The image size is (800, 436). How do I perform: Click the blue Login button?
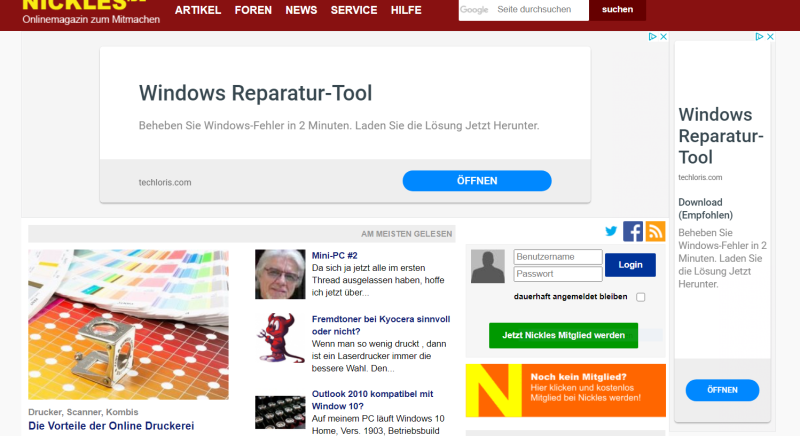click(x=630, y=265)
